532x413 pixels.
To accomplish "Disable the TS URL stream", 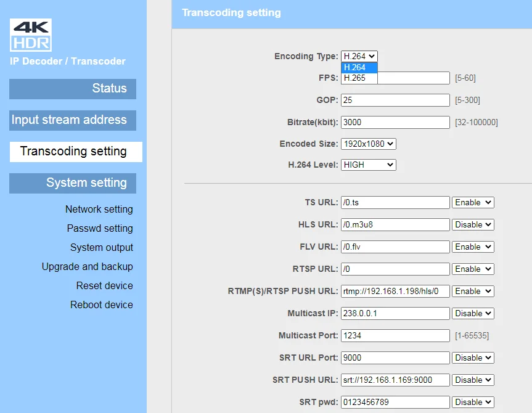I will pos(473,202).
